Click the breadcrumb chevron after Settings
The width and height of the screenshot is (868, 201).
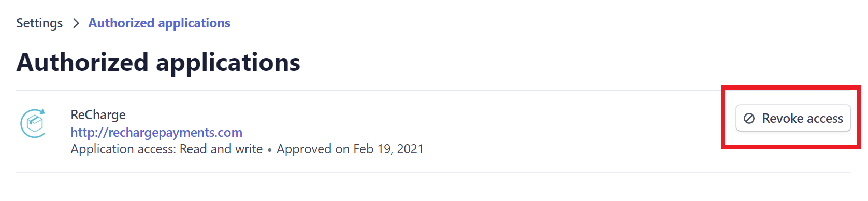(x=76, y=23)
